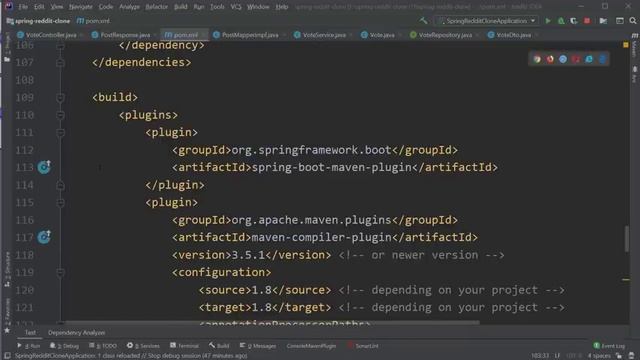Open the run configuration dropdown SpringRedditCloneApplication
The width and height of the screenshot is (640, 360).
point(487,20)
